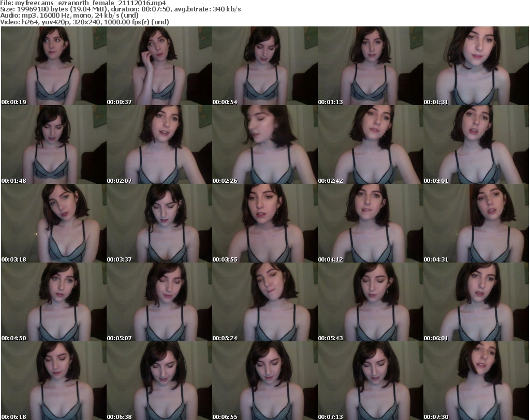Select the thumbnail stamped 00:04:31
The width and height of the screenshot is (530, 420).
[x=476, y=224]
